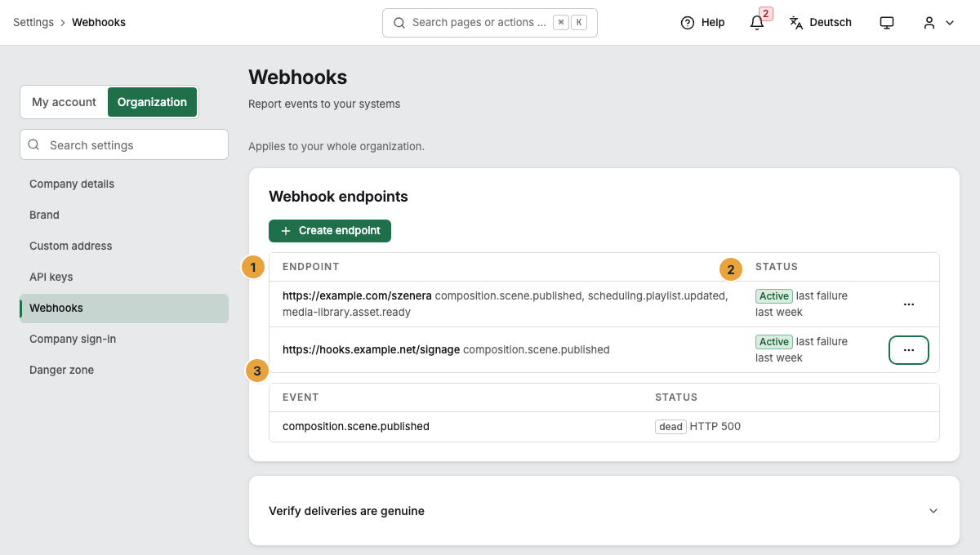The width and height of the screenshot is (980, 555).
Task: Expand Verify deliveries are genuine section
Action: tap(604, 511)
